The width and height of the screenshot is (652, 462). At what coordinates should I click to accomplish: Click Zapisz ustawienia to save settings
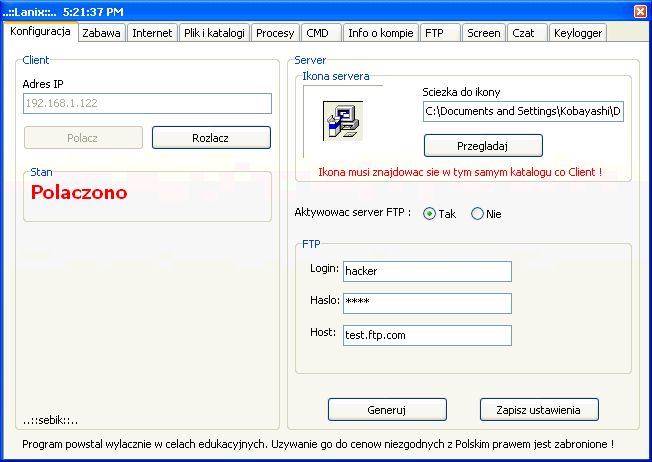click(539, 410)
